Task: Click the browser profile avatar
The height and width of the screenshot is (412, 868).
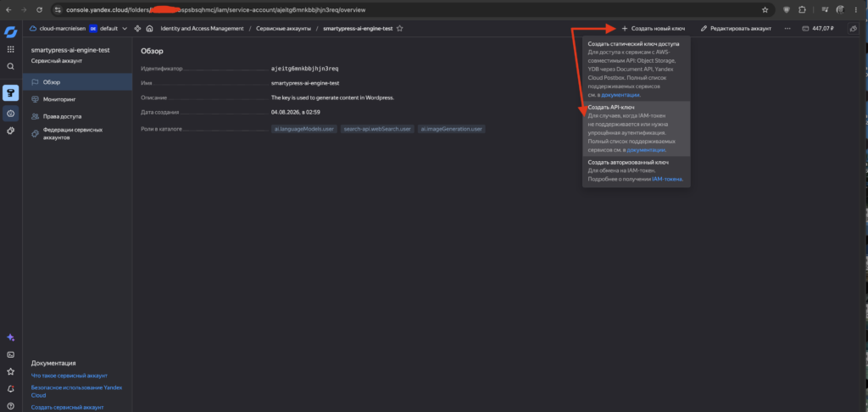Action: pyautogui.click(x=840, y=9)
